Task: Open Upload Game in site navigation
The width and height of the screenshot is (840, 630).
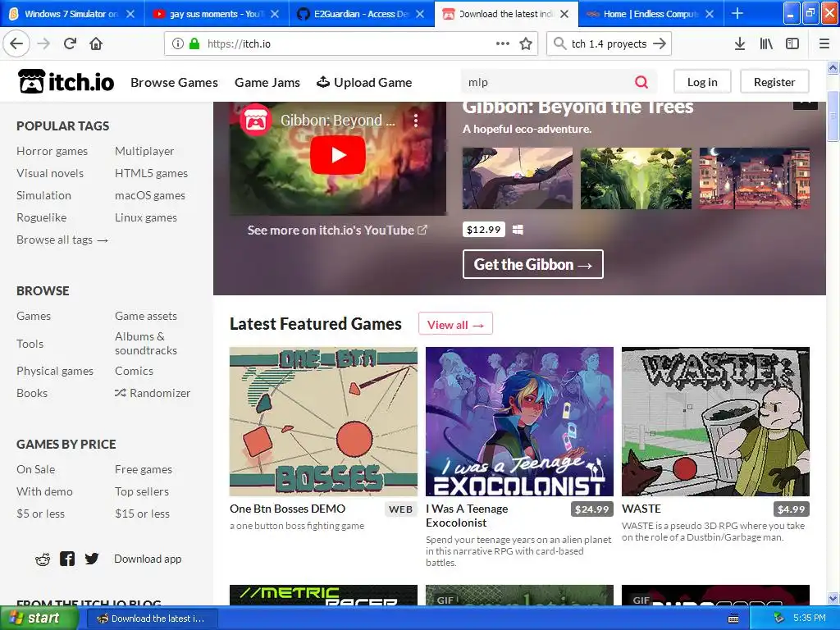Action: [364, 83]
